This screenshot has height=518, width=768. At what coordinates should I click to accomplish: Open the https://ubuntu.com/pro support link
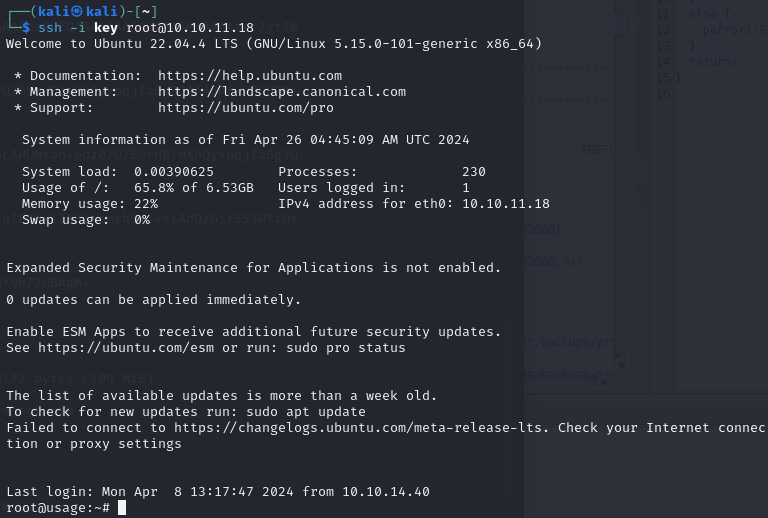tap(245, 108)
